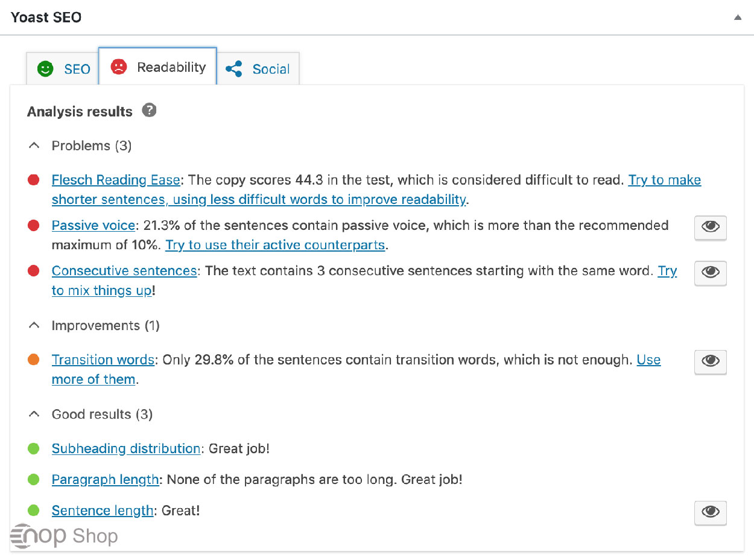
Task: Collapse the Yoast SEO meta box with the top-right arrow
Action: 737,17
